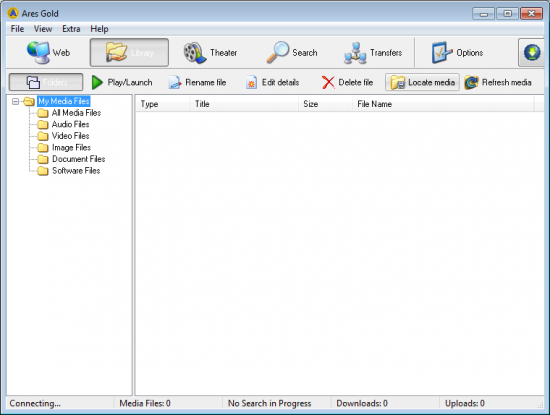Screen dimensions: 550x415
Task: Select My Media Files root folder
Action: [x=63, y=101]
